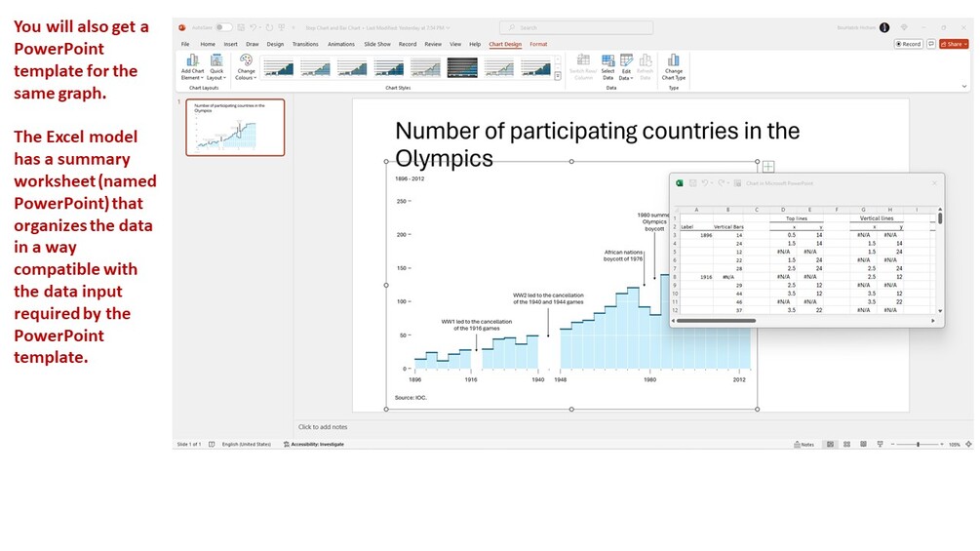Expand the Chart Styles gallery

558,76
